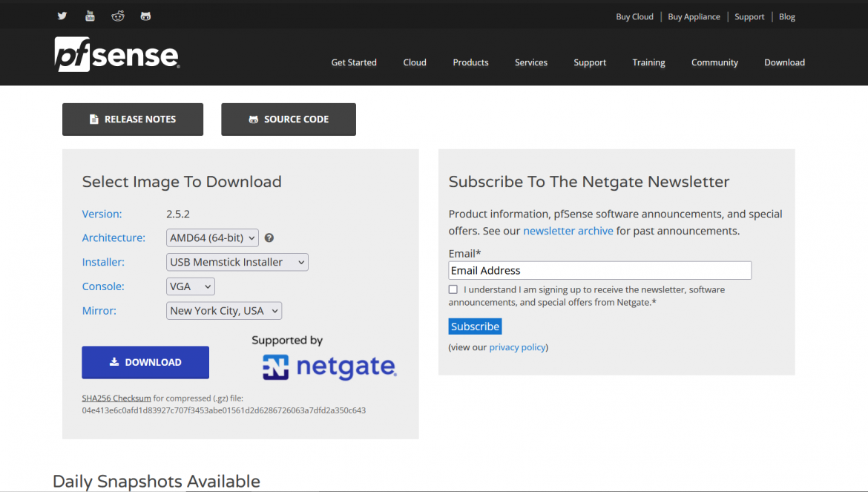Expand the Mirror dropdown
868x492 pixels.
(x=223, y=310)
